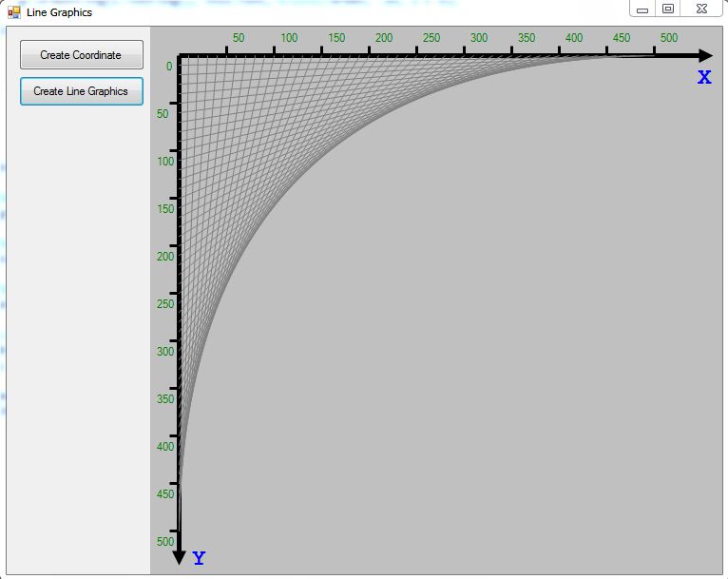
Task: Click the 300 label on the Y axis
Action: pos(165,351)
